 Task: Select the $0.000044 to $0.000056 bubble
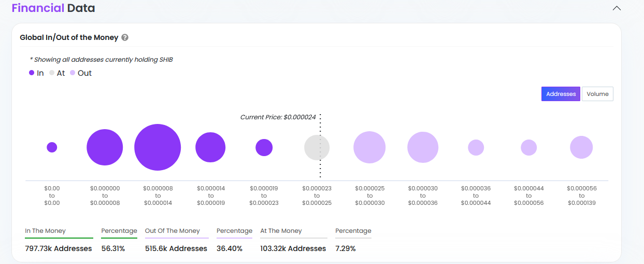tap(528, 147)
